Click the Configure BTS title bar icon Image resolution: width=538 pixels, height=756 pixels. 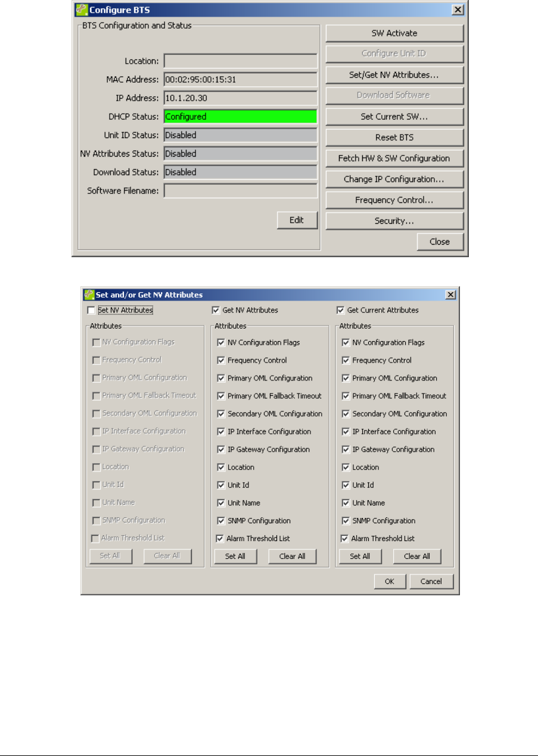81,10
